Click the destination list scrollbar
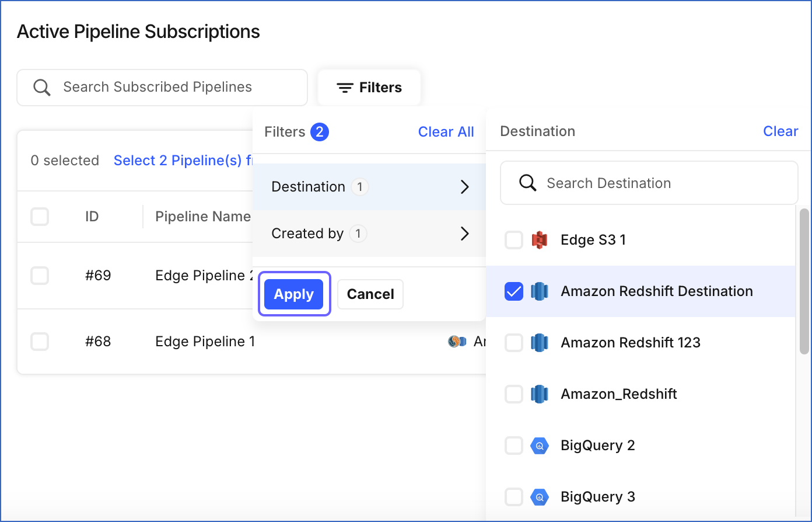 [804, 280]
